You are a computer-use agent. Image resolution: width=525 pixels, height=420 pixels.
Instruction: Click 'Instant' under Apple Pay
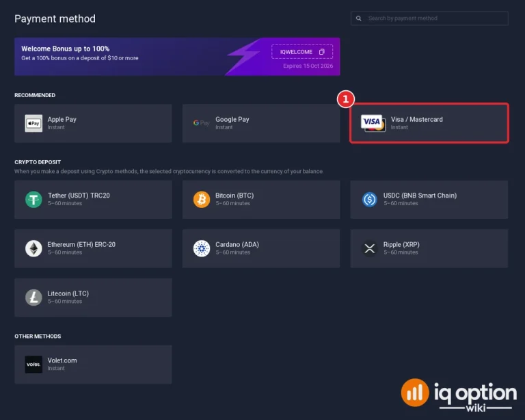[x=56, y=127]
